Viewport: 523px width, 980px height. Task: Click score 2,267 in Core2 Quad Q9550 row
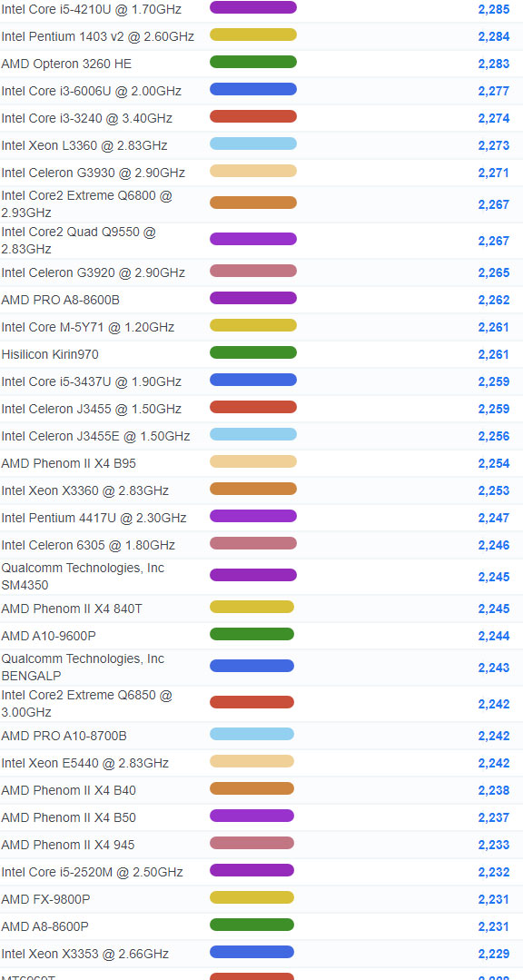(494, 241)
